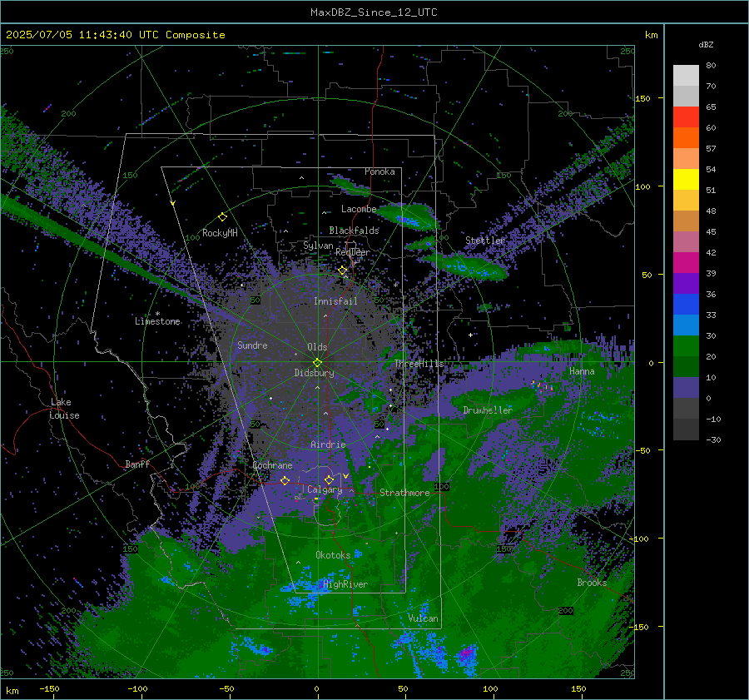Click the Strathmore label
The height and width of the screenshot is (700, 749).
(404, 493)
